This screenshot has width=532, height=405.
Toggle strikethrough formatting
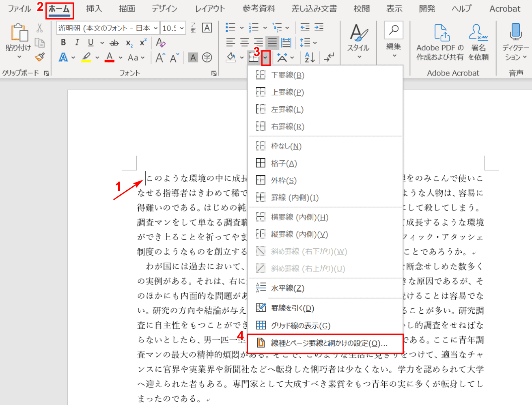(115, 43)
